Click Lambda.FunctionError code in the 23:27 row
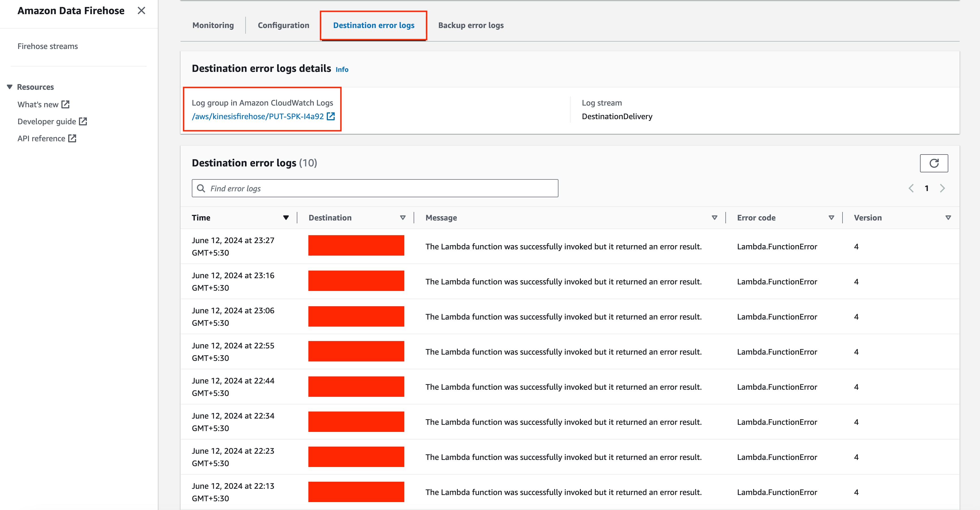Viewport: 980px width, 510px height. (777, 247)
